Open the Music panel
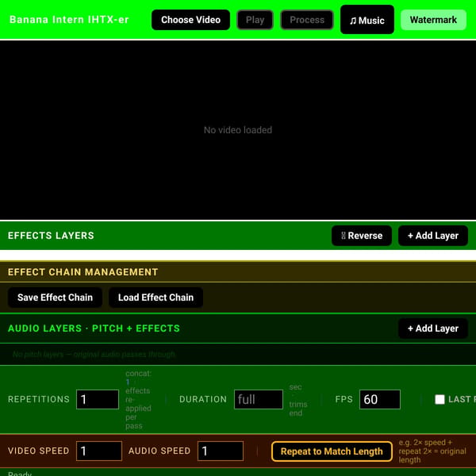This screenshot has height=476, width=476. tap(367, 20)
